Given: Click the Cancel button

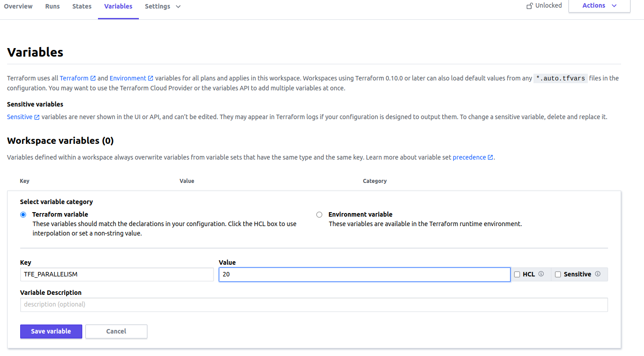Looking at the screenshot, I should point(116,331).
